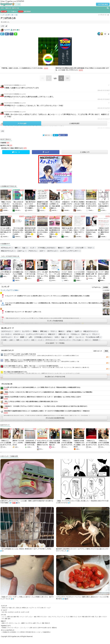Jump to last page double-arrow
110x644 pixels.
pos(67,78)
